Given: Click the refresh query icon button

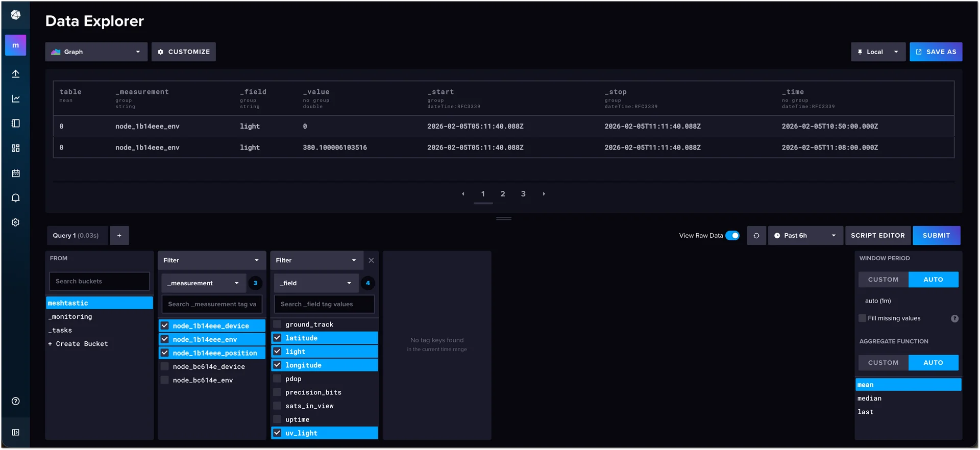Looking at the screenshot, I should pyautogui.click(x=756, y=236).
